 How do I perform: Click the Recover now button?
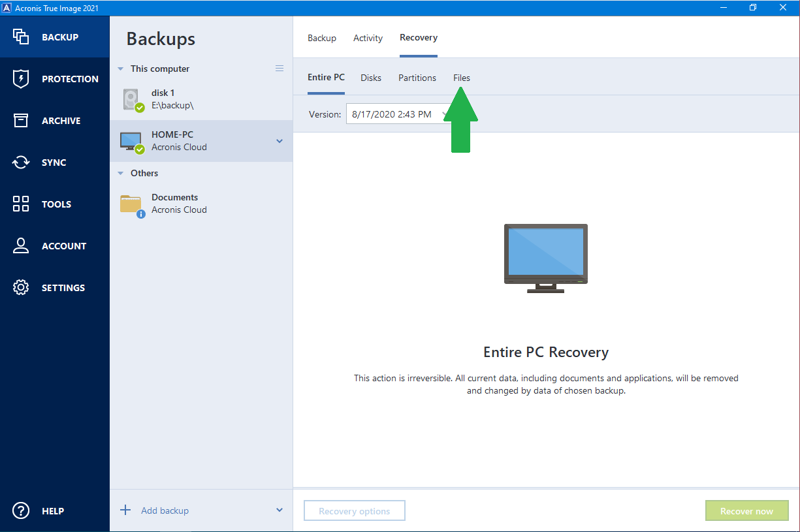(746, 511)
